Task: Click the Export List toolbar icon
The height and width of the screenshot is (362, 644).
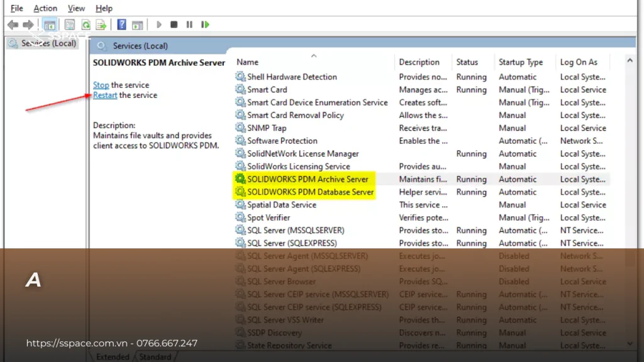Action: 101,25
